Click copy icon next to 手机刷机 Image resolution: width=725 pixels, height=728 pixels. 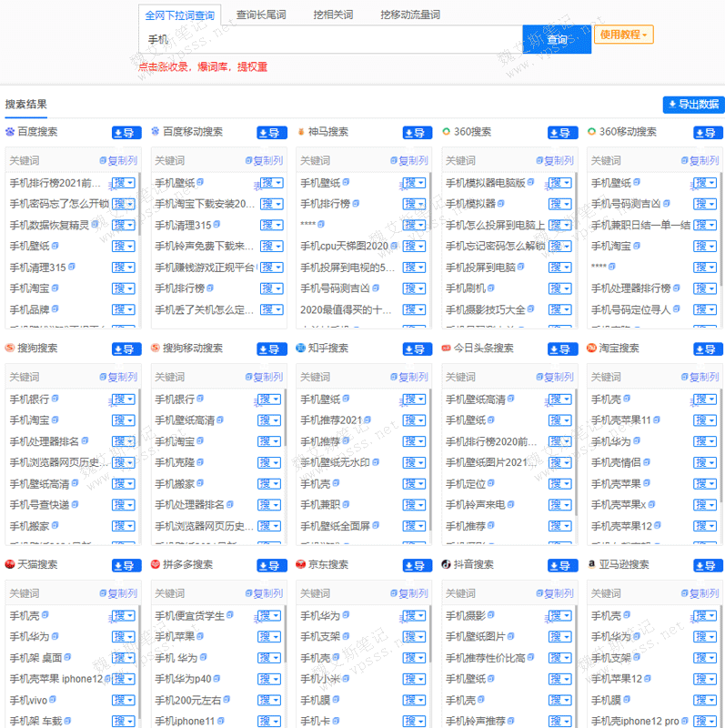(x=493, y=288)
